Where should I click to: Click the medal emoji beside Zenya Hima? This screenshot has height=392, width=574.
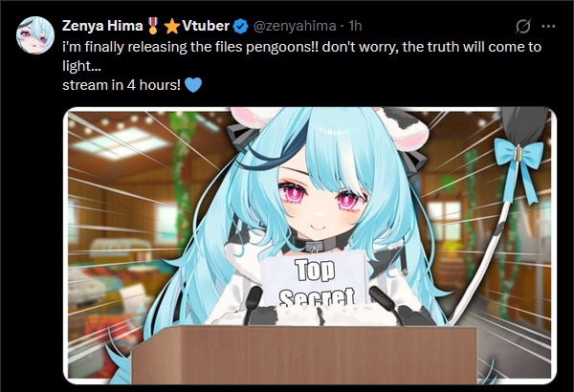tap(153, 26)
